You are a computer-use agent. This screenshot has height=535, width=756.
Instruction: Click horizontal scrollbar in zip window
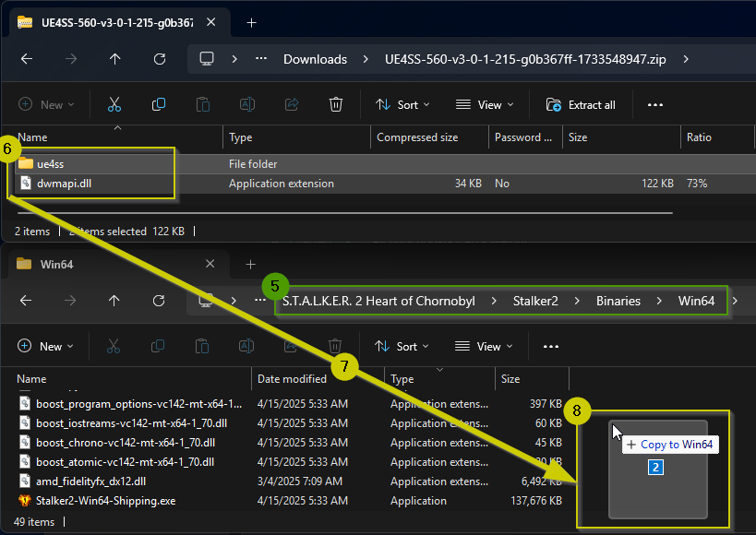point(344,212)
